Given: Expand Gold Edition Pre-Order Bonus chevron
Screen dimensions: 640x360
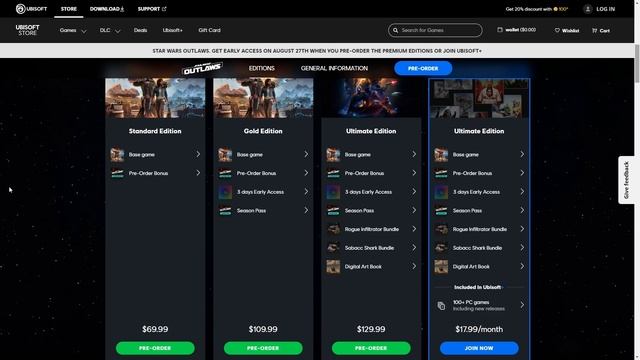Looking at the screenshot, I should pos(306,173).
